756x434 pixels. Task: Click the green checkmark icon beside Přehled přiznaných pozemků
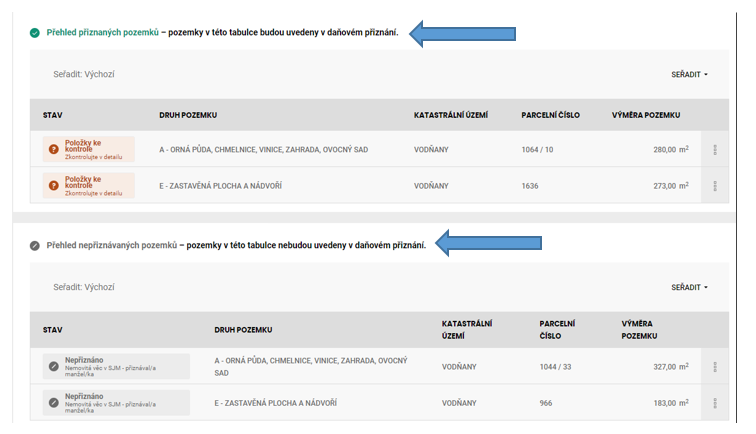tap(35, 33)
